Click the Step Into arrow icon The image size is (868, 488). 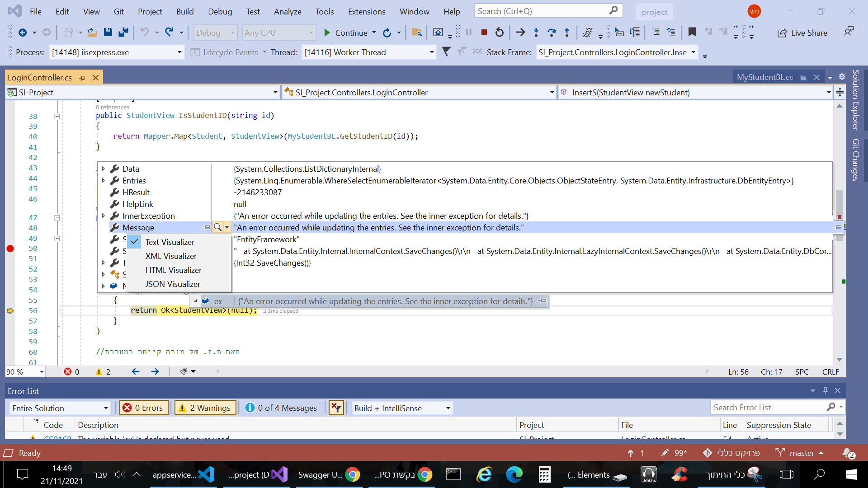(x=536, y=33)
